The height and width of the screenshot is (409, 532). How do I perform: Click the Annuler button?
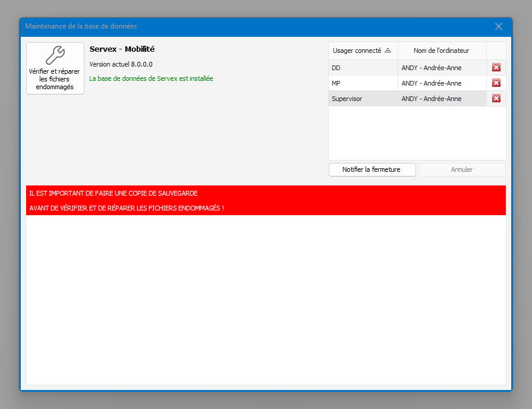pos(461,169)
